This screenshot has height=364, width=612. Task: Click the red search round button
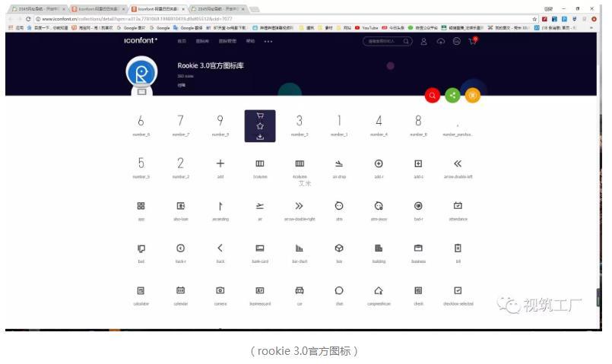coord(432,96)
